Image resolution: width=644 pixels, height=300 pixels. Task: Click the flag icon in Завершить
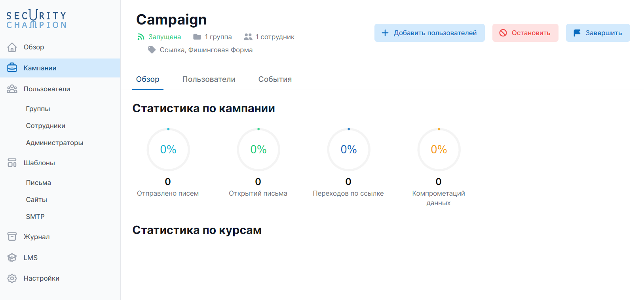pos(577,33)
